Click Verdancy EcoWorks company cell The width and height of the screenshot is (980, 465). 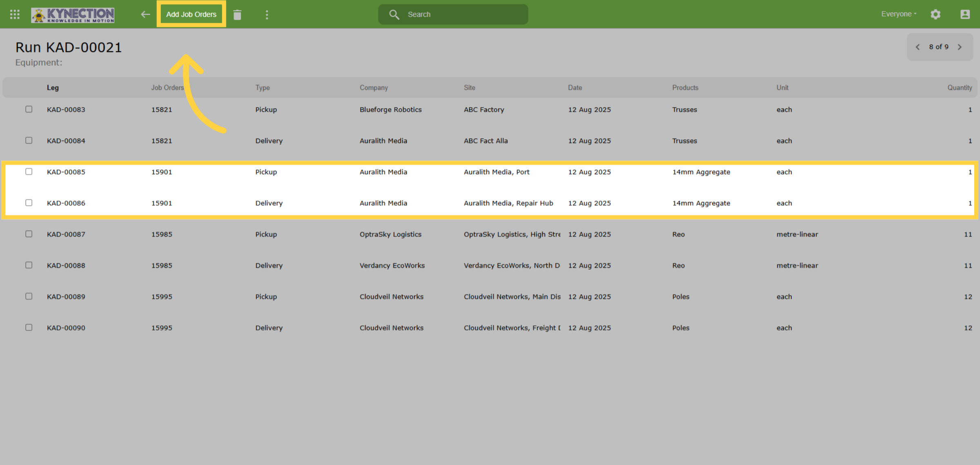coord(392,266)
